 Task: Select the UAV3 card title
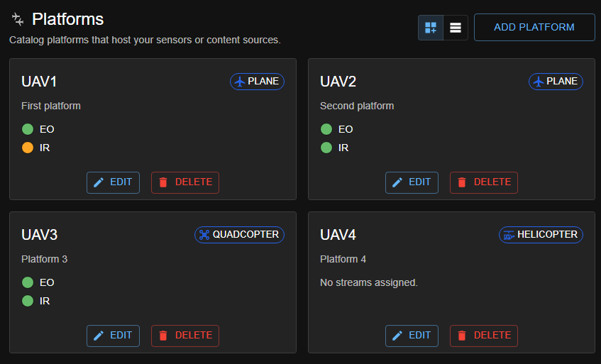click(40, 235)
